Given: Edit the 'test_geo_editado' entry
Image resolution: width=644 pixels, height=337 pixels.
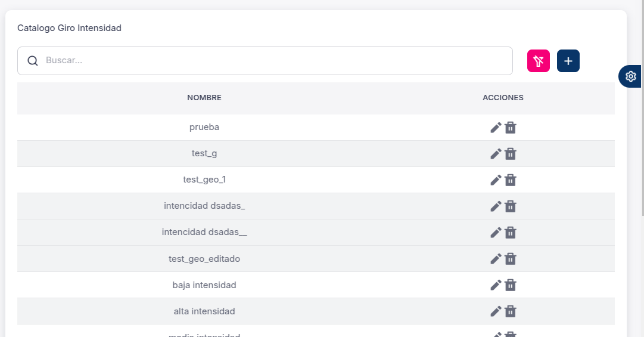Looking at the screenshot, I should [496, 259].
